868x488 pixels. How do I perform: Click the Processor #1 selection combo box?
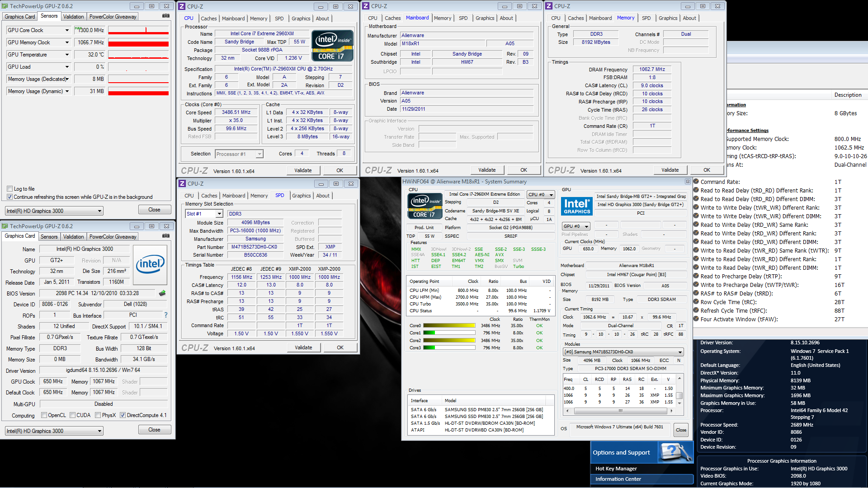point(239,154)
